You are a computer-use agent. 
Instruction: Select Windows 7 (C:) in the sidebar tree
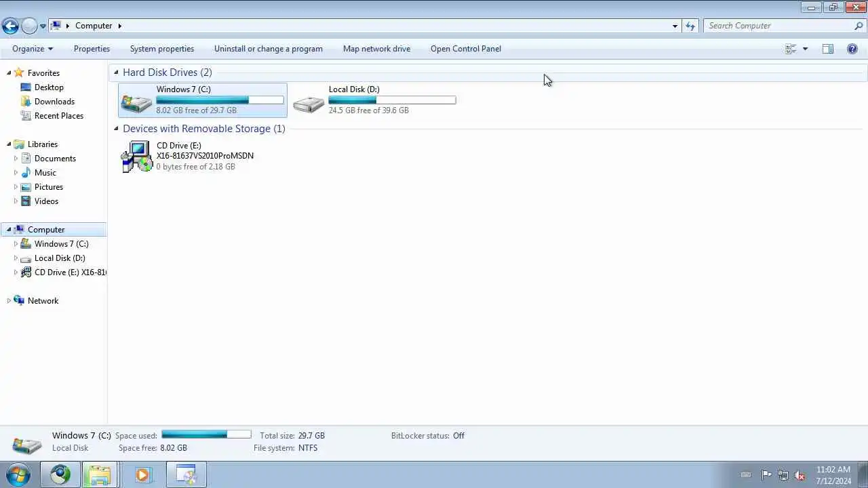(61, 244)
